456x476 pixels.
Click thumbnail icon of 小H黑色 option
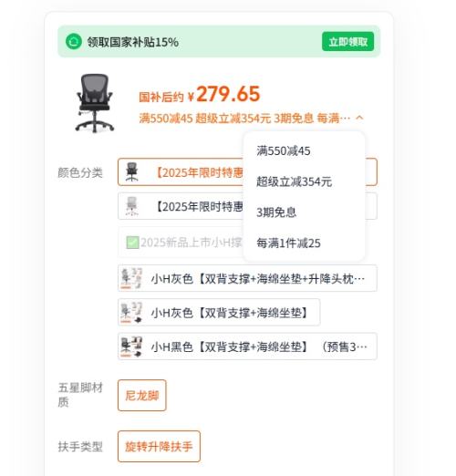pyautogui.click(x=131, y=347)
